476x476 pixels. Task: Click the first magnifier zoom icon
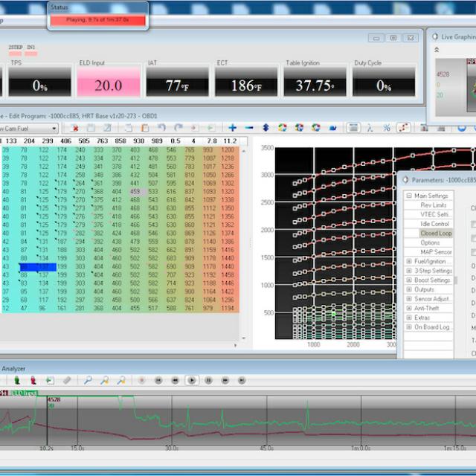point(88,380)
